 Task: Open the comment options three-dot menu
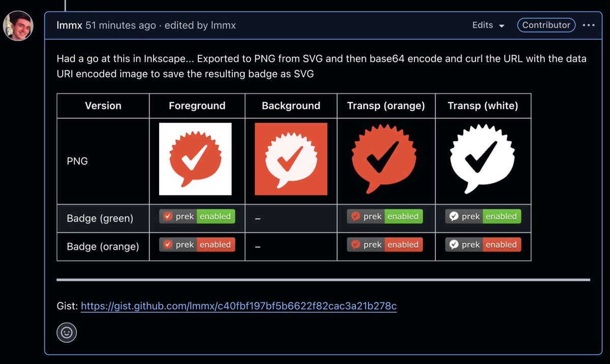(589, 25)
